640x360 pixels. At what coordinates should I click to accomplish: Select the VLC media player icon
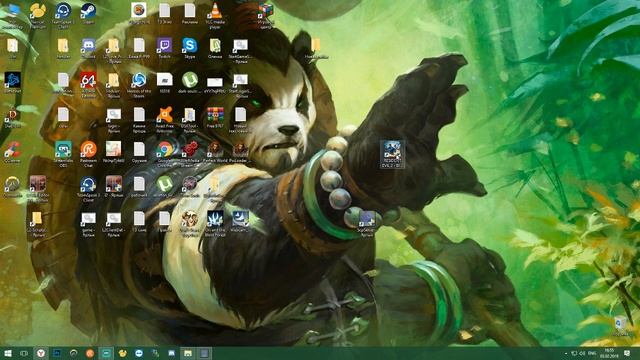pos(215,15)
